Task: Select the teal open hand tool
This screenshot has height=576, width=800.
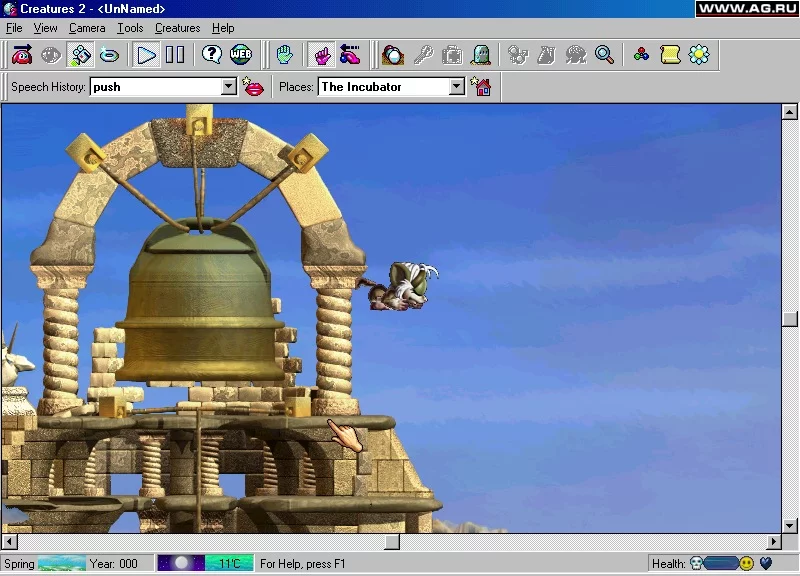Action: 285,55
